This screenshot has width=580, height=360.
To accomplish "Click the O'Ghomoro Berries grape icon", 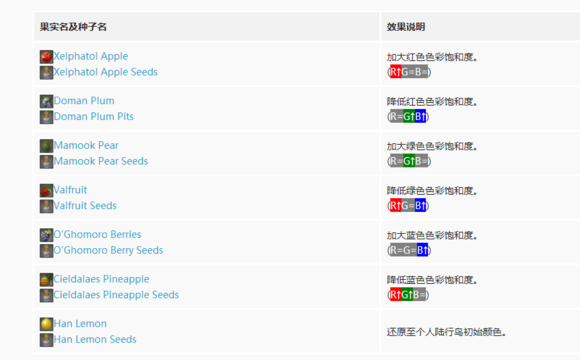I will pos(46,235).
